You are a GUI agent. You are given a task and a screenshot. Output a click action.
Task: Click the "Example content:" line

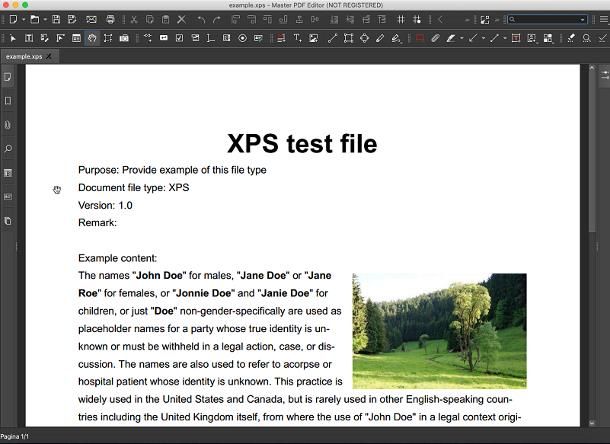pos(117,258)
